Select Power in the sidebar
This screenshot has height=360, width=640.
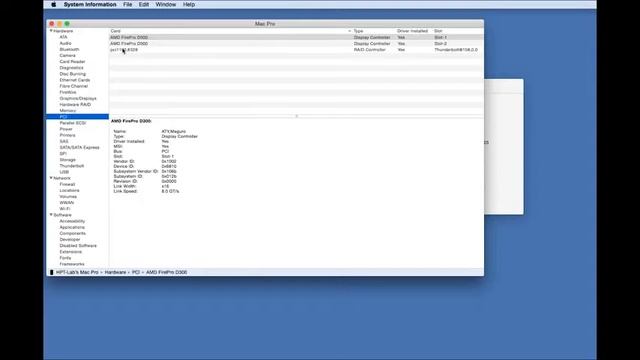tap(66, 129)
